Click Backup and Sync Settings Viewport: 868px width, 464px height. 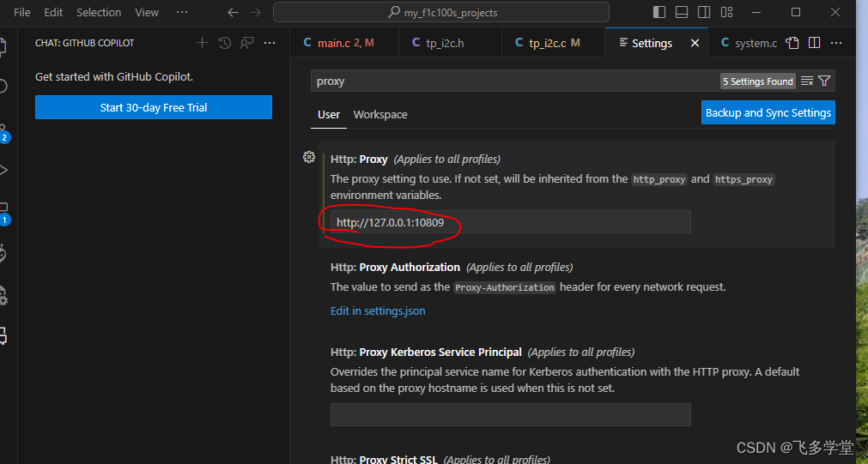(768, 113)
